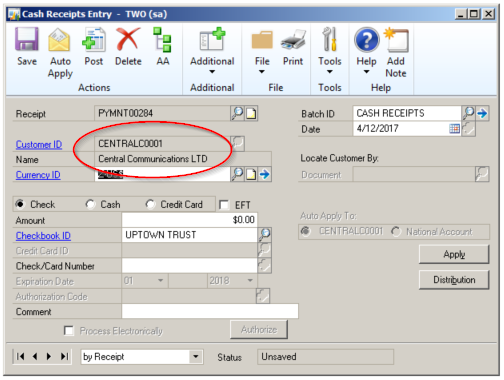The height and width of the screenshot is (380, 504).
Task: Go to the first record
Action: [21, 356]
